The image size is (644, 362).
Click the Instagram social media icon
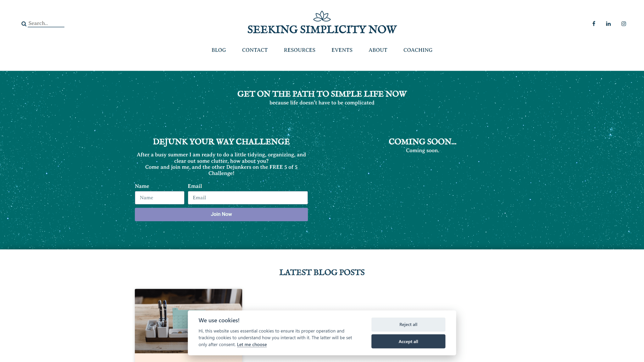[624, 24]
